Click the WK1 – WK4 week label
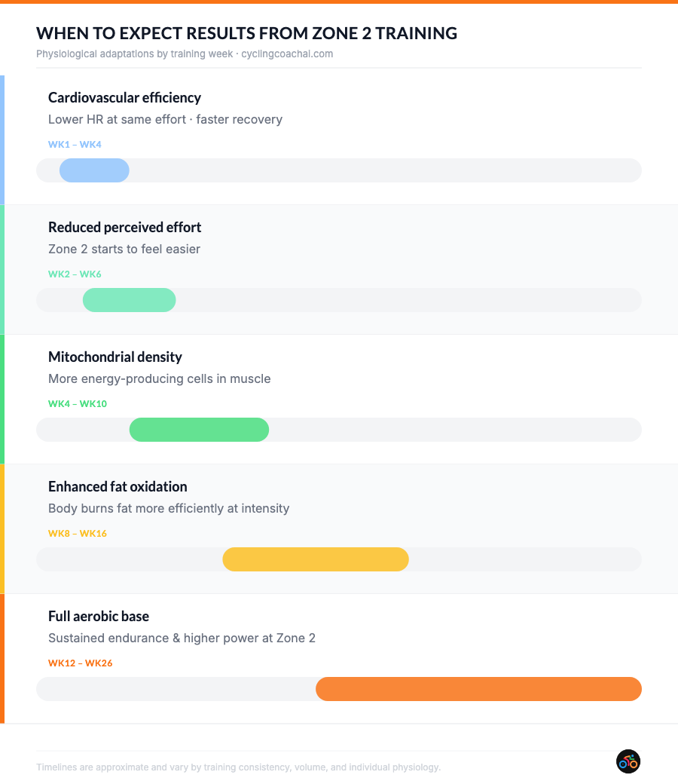Viewport: 678px width, 784px height. [x=75, y=144]
